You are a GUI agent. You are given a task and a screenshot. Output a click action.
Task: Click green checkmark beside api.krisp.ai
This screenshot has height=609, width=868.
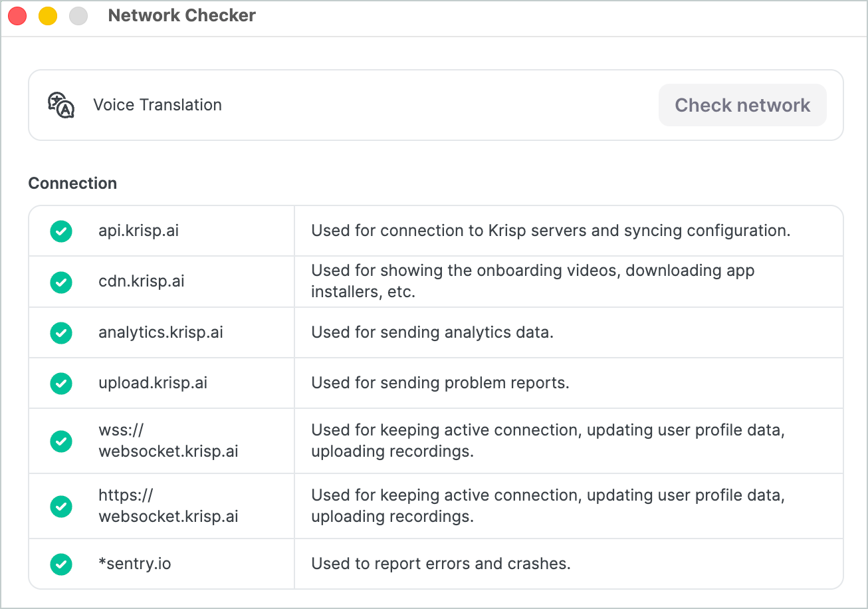[x=61, y=231]
